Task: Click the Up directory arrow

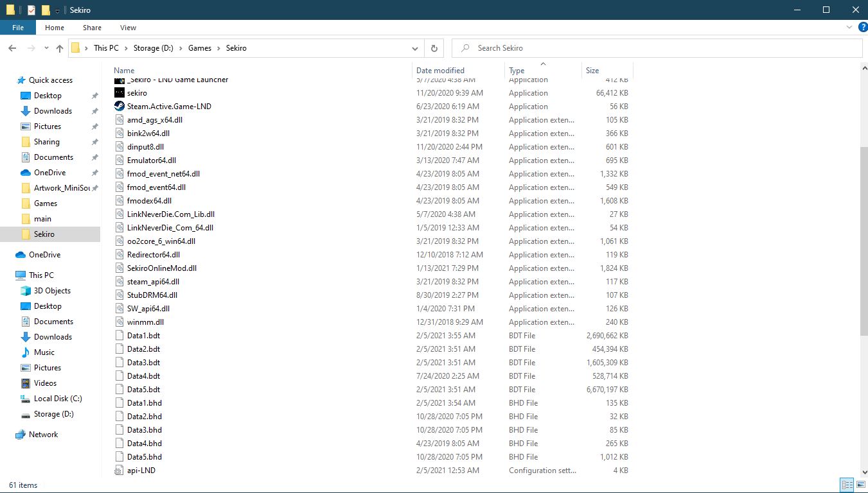Action: (x=60, y=48)
